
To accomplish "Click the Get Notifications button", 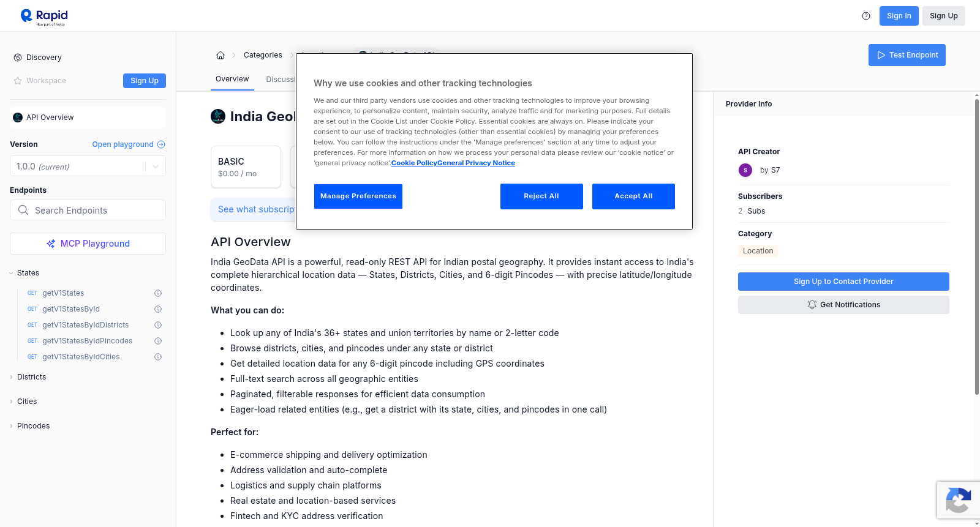I will (843, 305).
